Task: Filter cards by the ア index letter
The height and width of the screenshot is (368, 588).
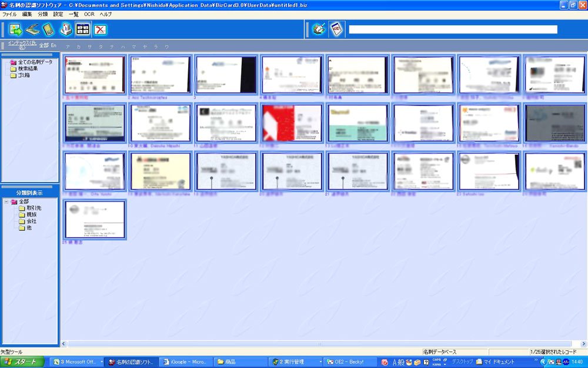Action: click(68, 47)
